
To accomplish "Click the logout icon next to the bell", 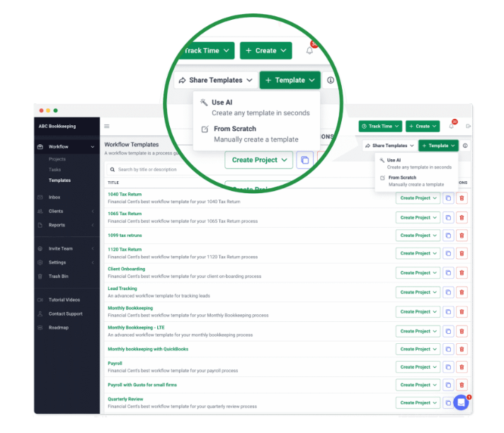I will pos(469,126).
